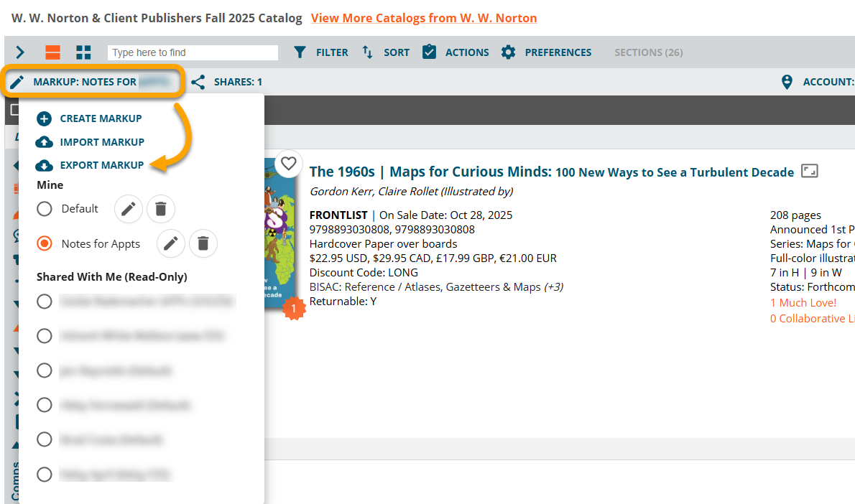855x504 pixels.
Task: Select the first shared markup radio button
Action: tap(45, 302)
